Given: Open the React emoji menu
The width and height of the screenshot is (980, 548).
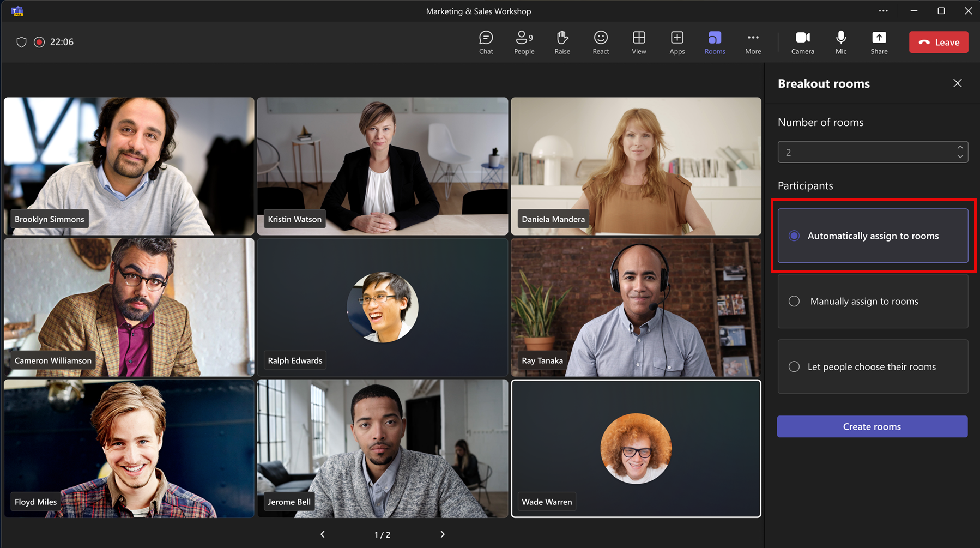Looking at the screenshot, I should pyautogui.click(x=601, y=43).
